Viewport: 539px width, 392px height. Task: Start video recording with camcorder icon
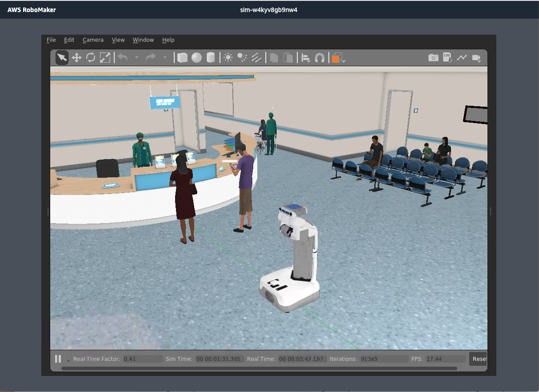point(477,58)
